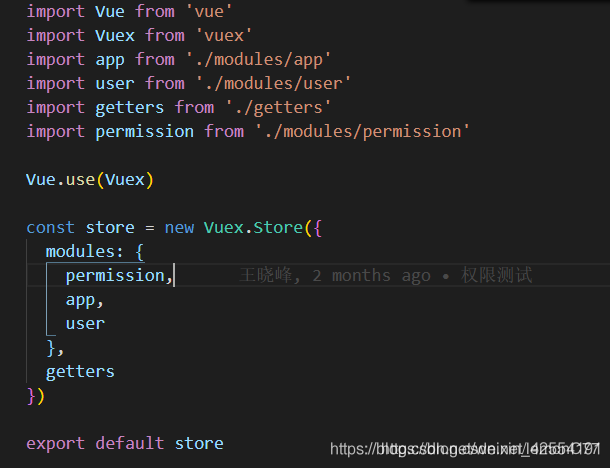This screenshot has height=468, width=610.
Task: Click 'user' entry inside modules object
Action: [85, 323]
